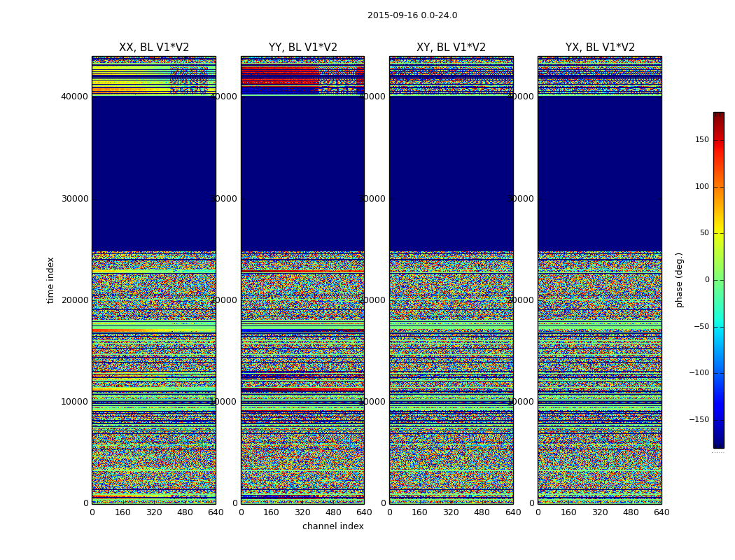
Task: Click the 0 tick on the phase colorbar
Action: [x=707, y=280]
